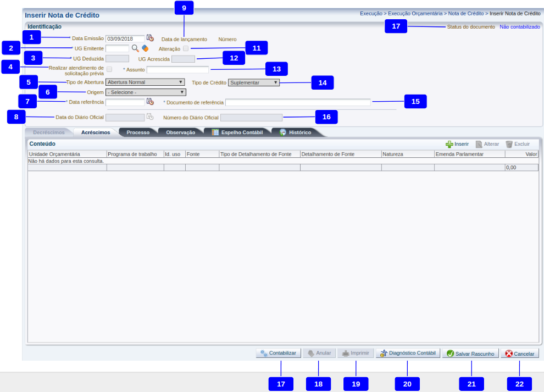This screenshot has width=544, height=392.
Task: Open the Tipo de Crédito dropdown
Action: [x=253, y=82]
